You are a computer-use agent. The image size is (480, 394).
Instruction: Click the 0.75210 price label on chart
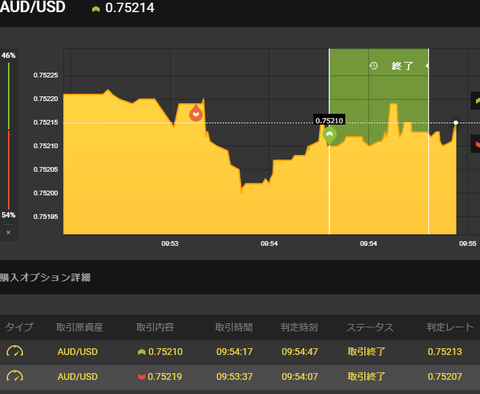(329, 120)
